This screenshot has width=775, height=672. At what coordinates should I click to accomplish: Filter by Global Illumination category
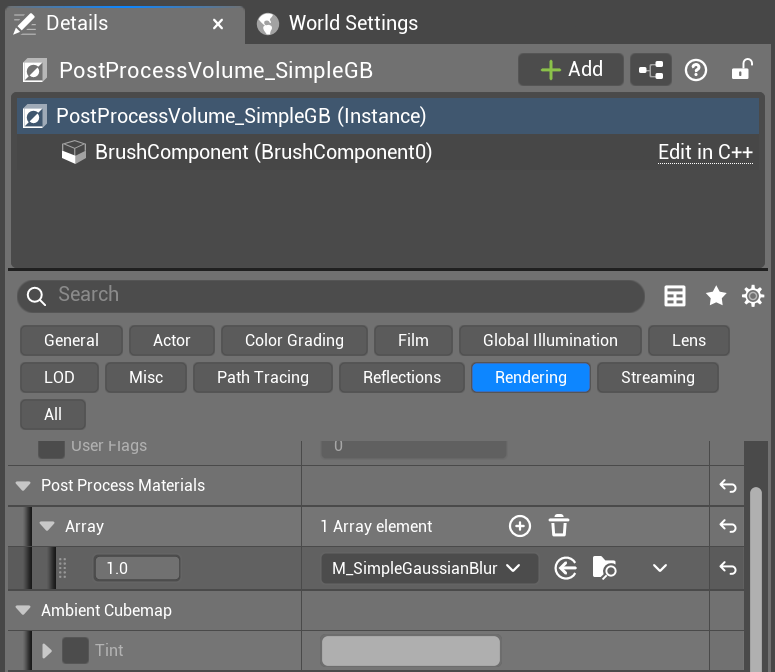click(x=550, y=340)
